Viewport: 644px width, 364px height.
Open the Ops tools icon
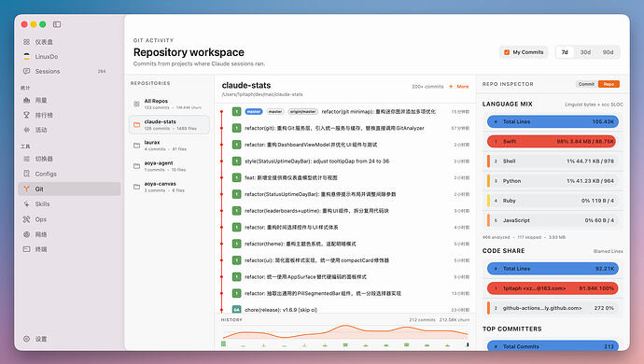coord(27,219)
